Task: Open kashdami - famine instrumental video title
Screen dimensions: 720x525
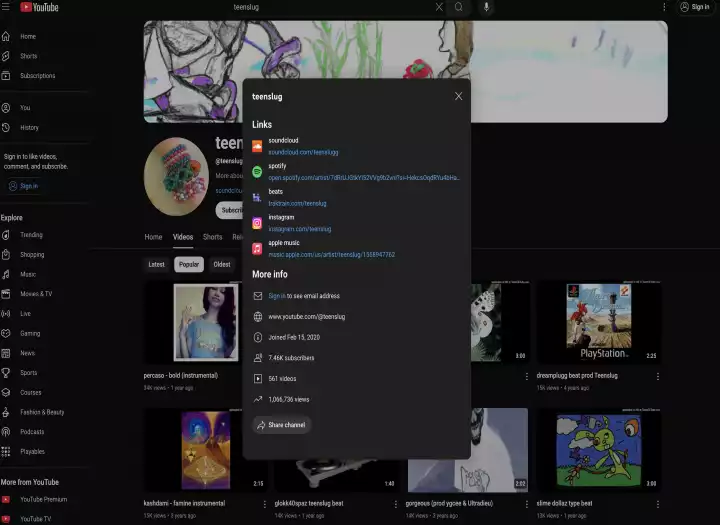Action: coord(185,503)
